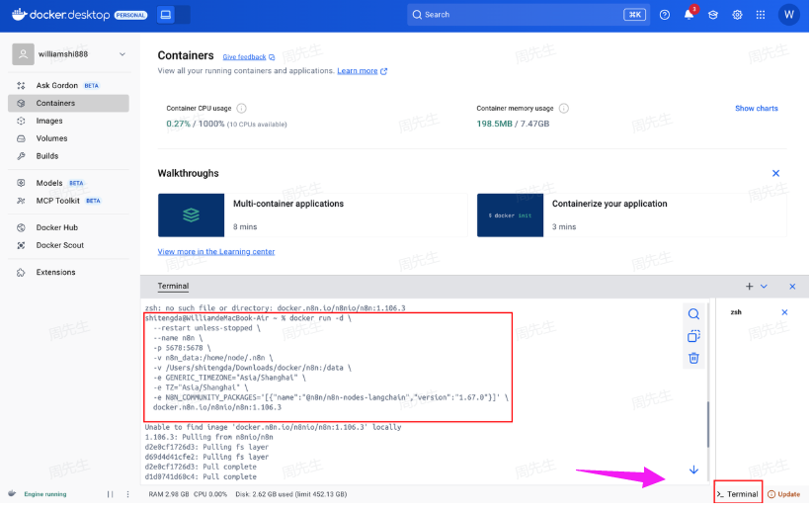
Task: Click the terminal scrollbar
Action: click(707, 424)
